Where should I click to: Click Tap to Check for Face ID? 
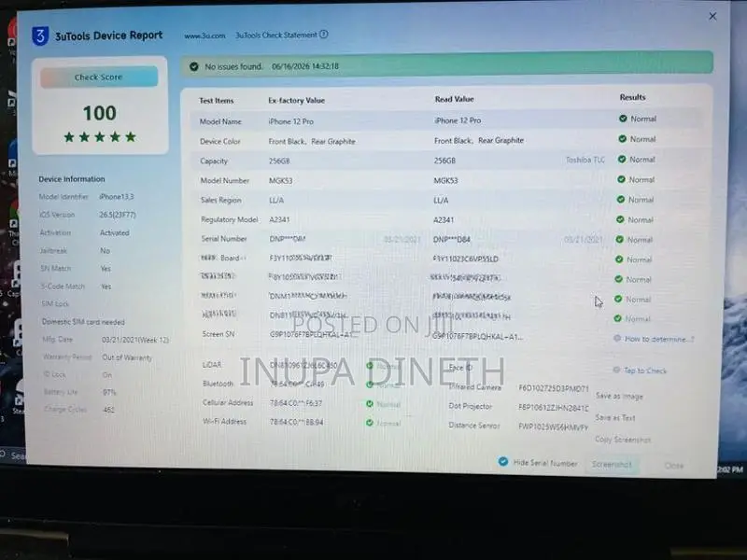pos(645,371)
